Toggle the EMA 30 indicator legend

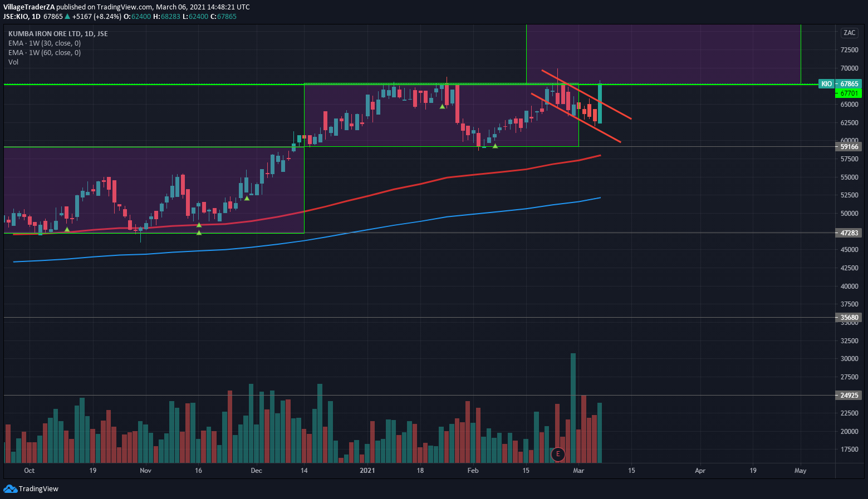(x=45, y=43)
